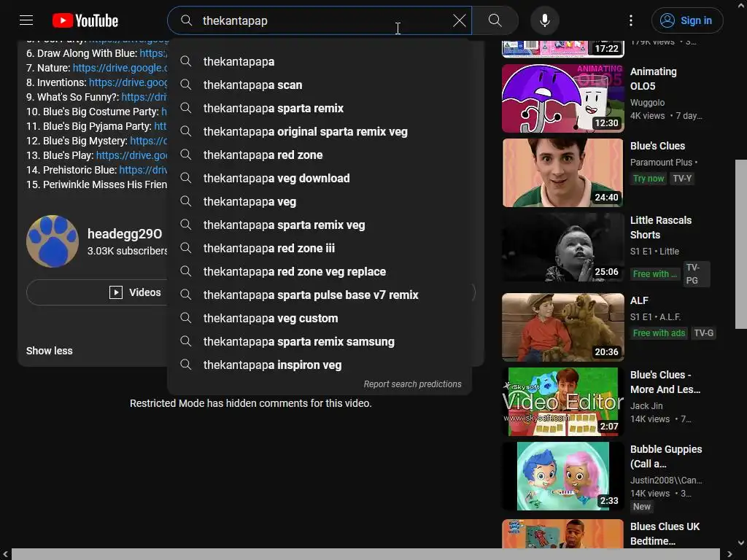
Task: Pick 'thekantapapa original sparta remix veg'
Action: click(x=320, y=131)
